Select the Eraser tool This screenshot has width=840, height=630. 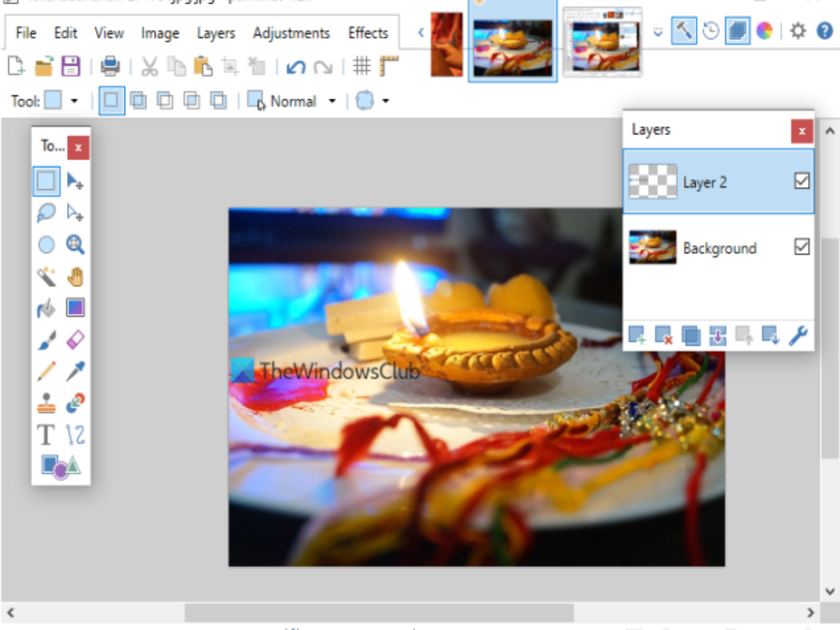click(75, 340)
